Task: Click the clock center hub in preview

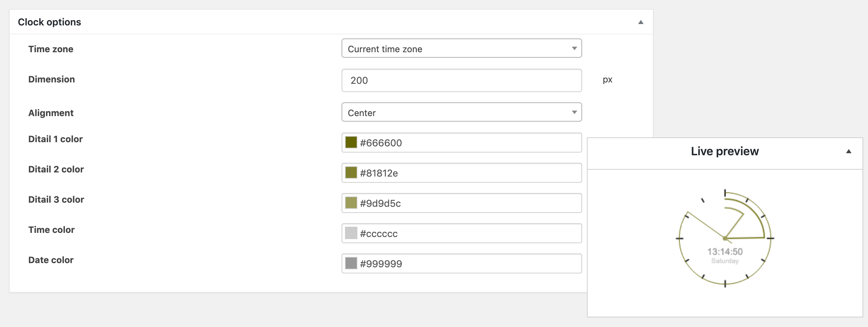Action: coord(725,238)
